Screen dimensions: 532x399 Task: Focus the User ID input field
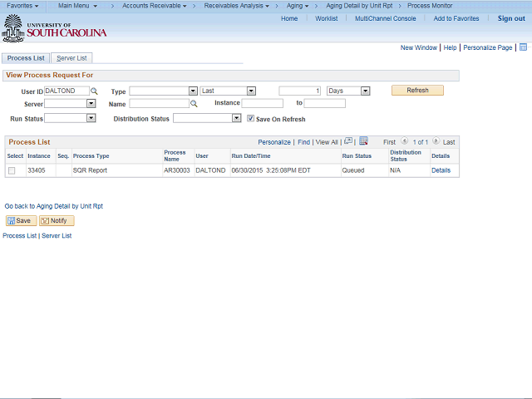click(x=66, y=91)
